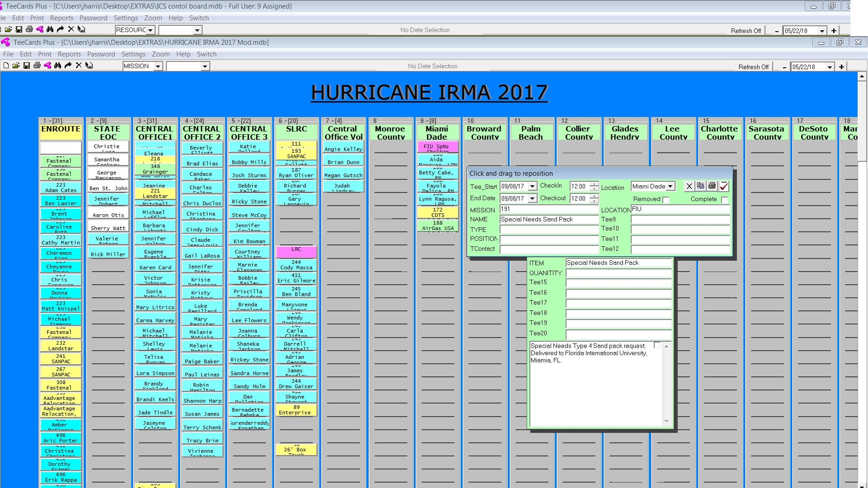Screen dimensions: 868x488
Task: Open the MISSION combo box dropdown
Action: pyautogui.click(x=158, y=66)
